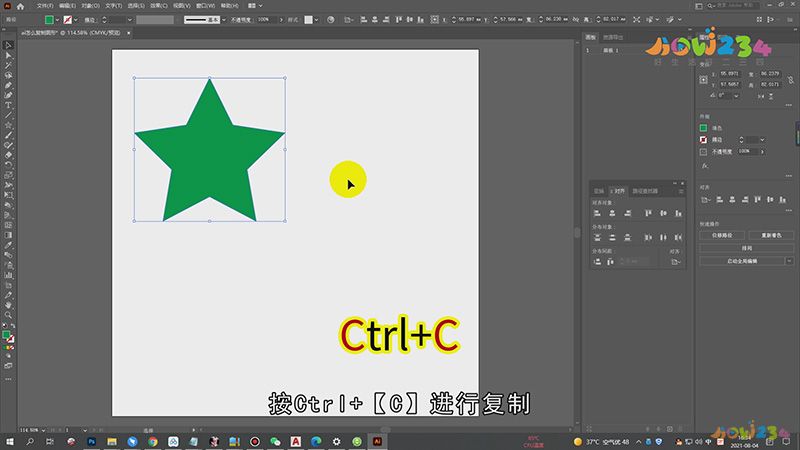The image size is (800, 450).
Task: Open fill color dropdown in control bar
Action: pos(57,20)
